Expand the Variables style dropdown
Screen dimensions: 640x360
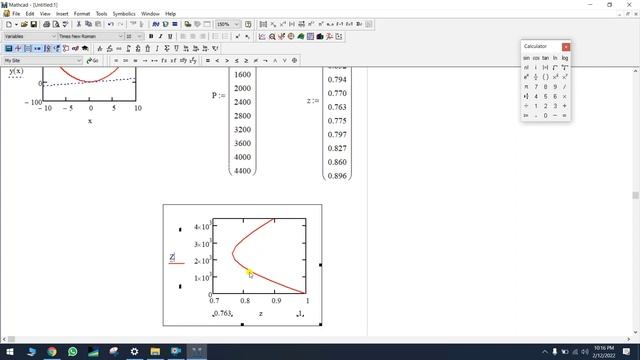click(53, 37)
